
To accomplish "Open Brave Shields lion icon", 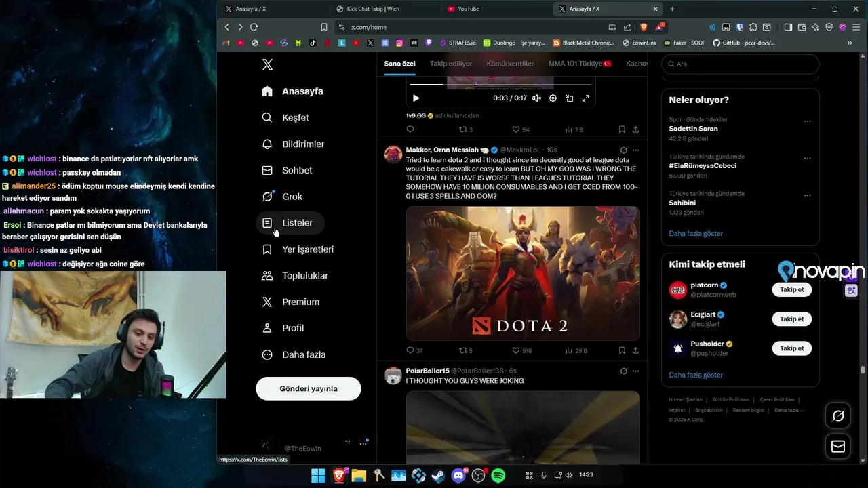I will (643, 27).
